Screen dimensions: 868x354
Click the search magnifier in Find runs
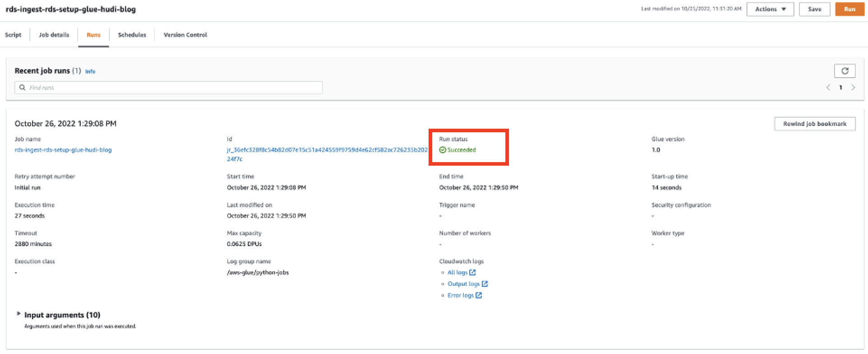coord(22,88)
